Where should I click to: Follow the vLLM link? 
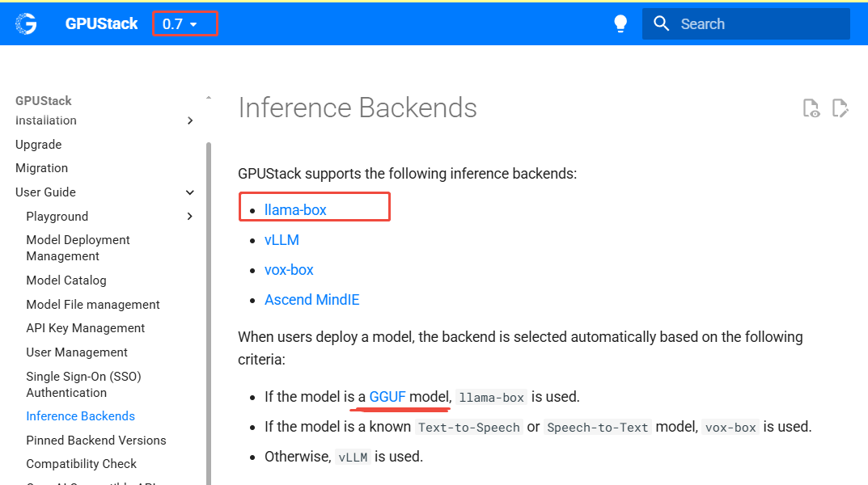pos(282,240)
